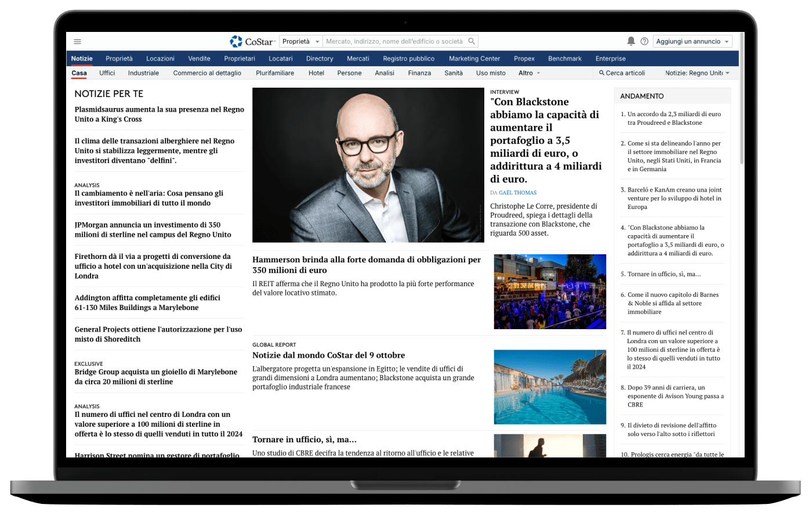Open the Plasmidsaurus King's Cross article
The image size is (812, 519).
point(159,114)
